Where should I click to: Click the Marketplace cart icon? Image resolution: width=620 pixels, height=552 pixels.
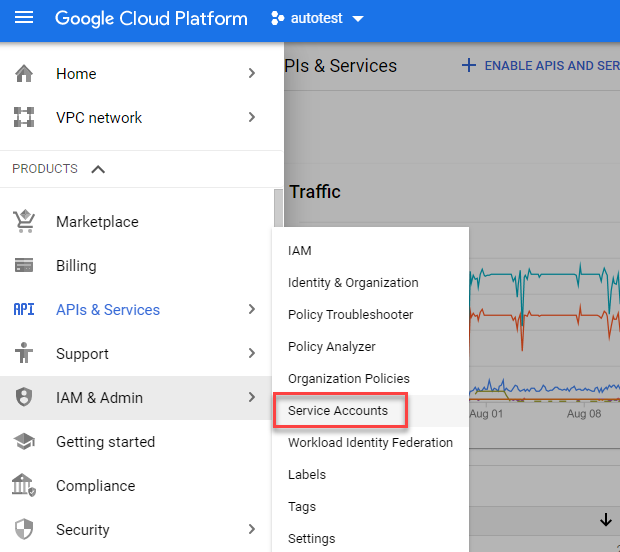pyautogui.click(x=24, y=221)
